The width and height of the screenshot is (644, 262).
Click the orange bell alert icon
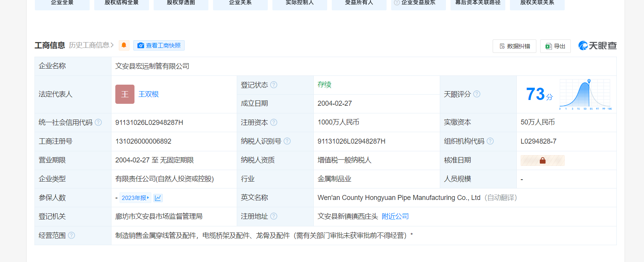(x=124, y=45)
